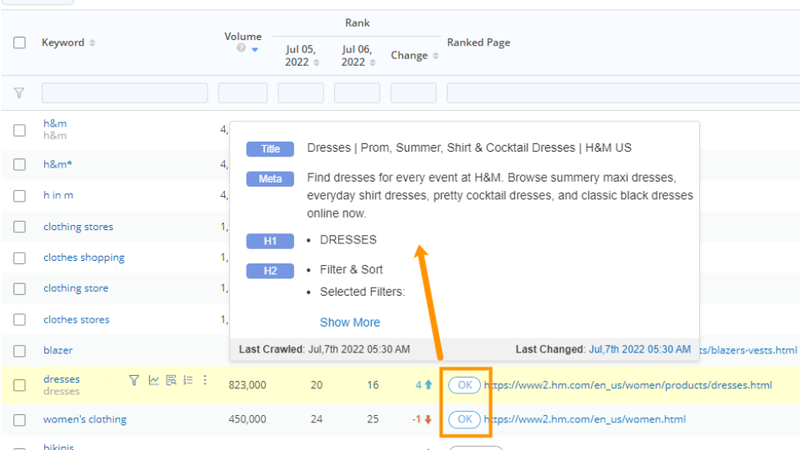
Task: Sort by the Change column arrows
Action: tap(436, 56)
